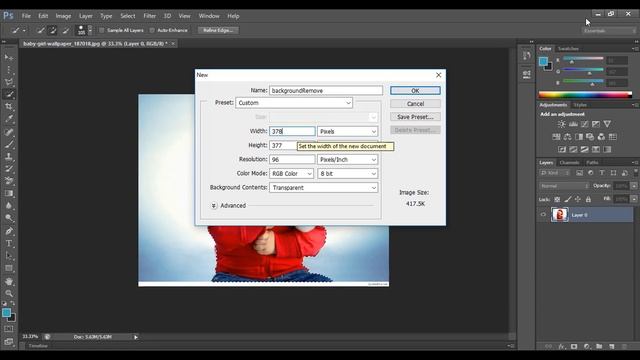640x360 pixels.
Task: Add a Curves adjustment
Action: click(584, 124)
